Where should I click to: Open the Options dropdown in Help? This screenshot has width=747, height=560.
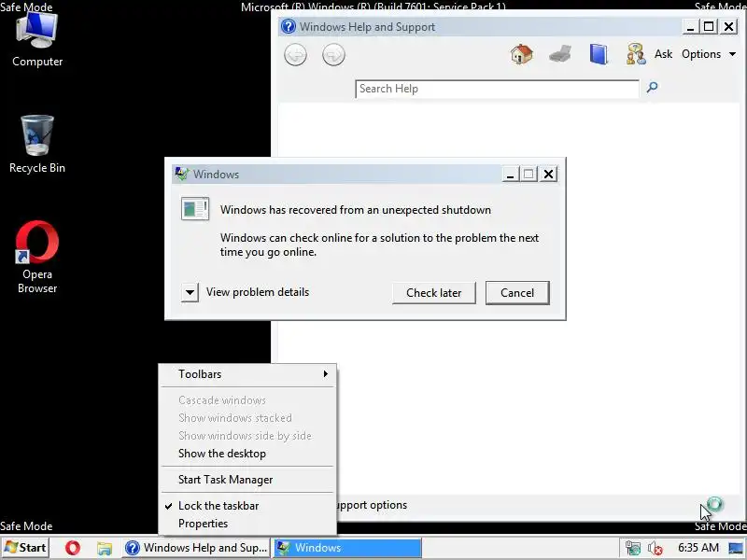click(709, 54)
